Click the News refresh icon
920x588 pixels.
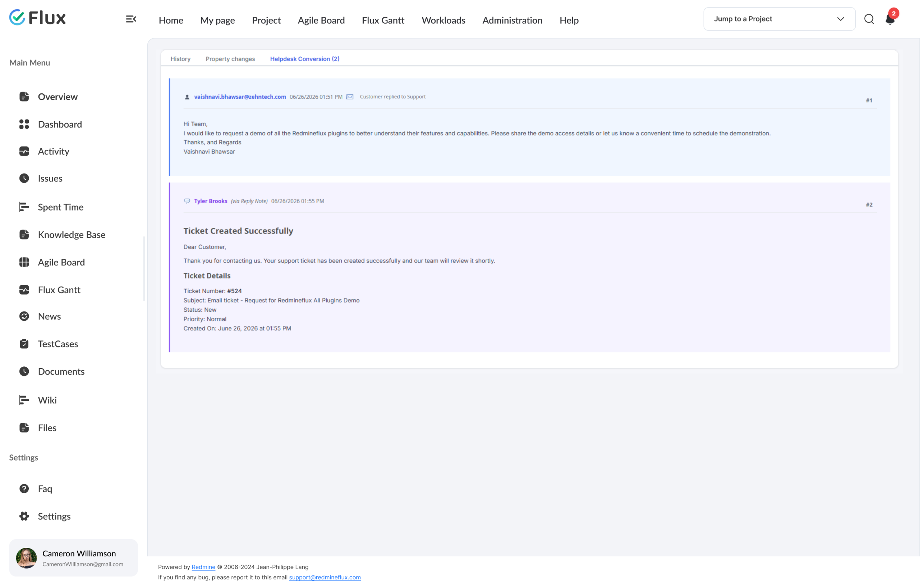24,316
